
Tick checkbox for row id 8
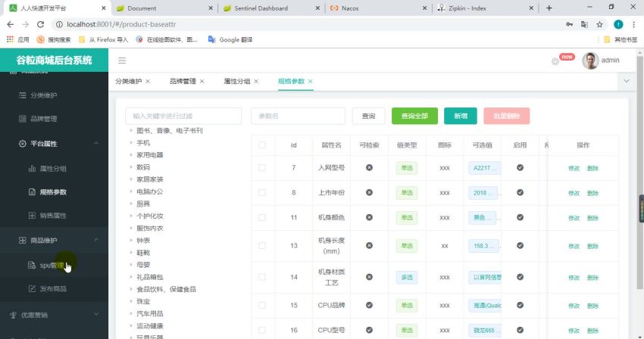[262, 192]
